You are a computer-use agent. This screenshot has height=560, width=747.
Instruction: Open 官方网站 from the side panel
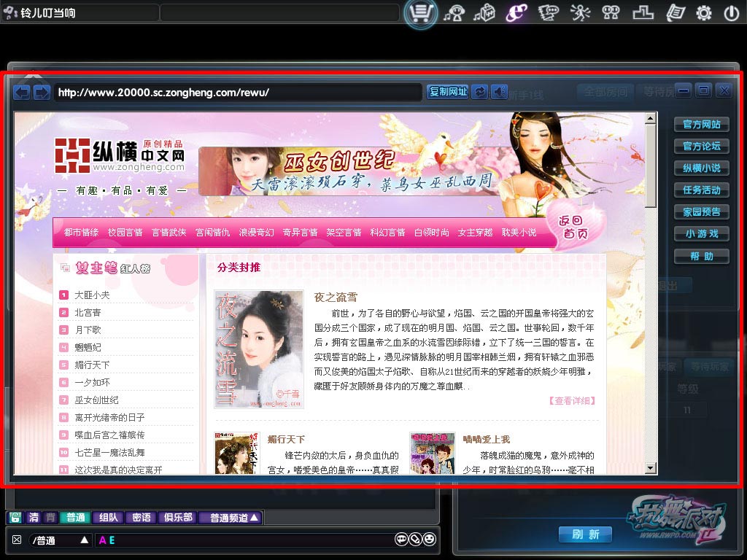(x=701, y=125)
